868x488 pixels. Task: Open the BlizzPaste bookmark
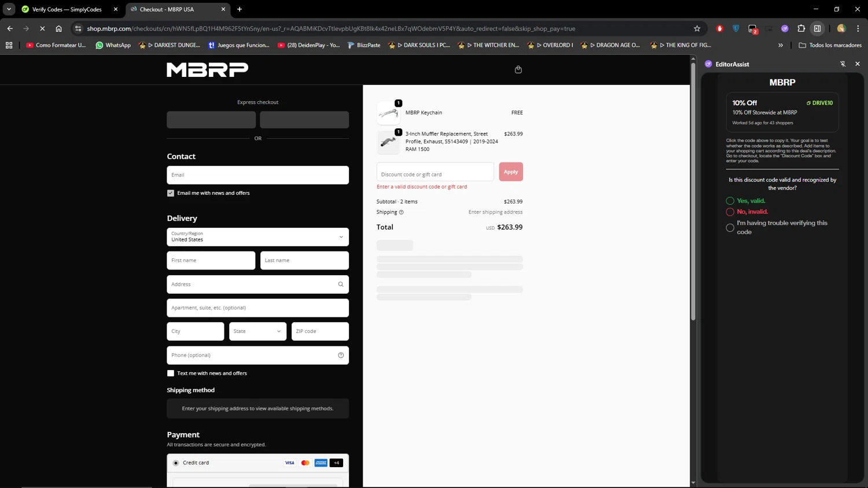tap(363, 45)
